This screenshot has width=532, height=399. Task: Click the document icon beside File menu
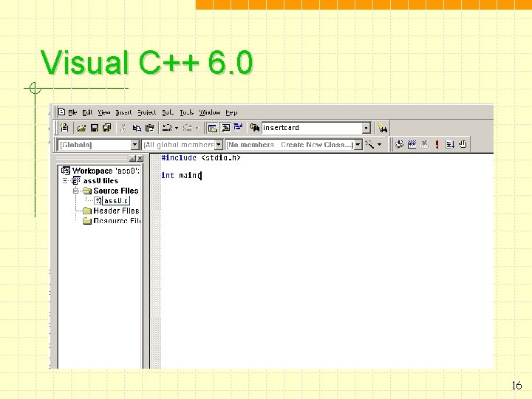tap(61, 112)
